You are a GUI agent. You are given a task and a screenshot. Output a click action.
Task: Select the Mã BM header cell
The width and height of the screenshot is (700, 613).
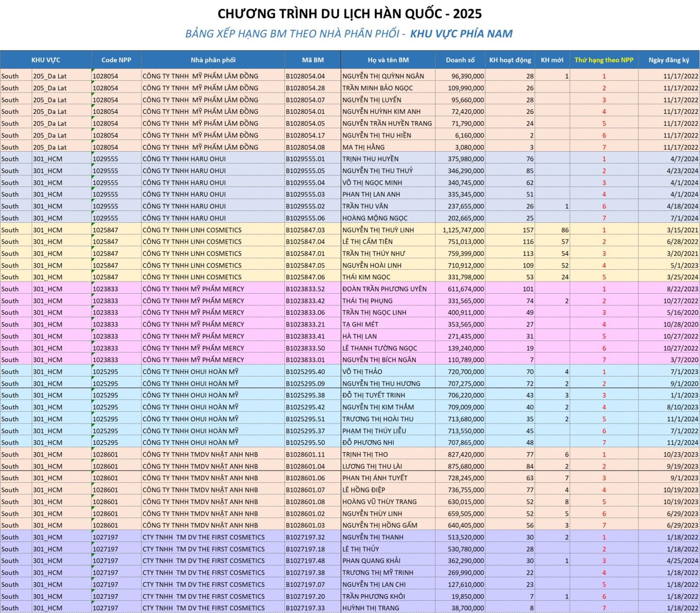click(312, 60)
